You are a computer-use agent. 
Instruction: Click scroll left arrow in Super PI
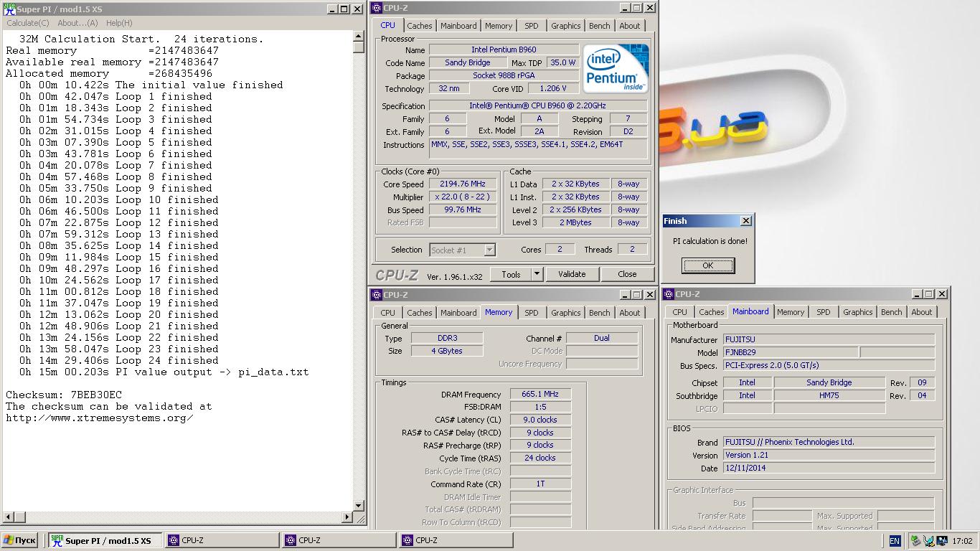click(9, 517)
